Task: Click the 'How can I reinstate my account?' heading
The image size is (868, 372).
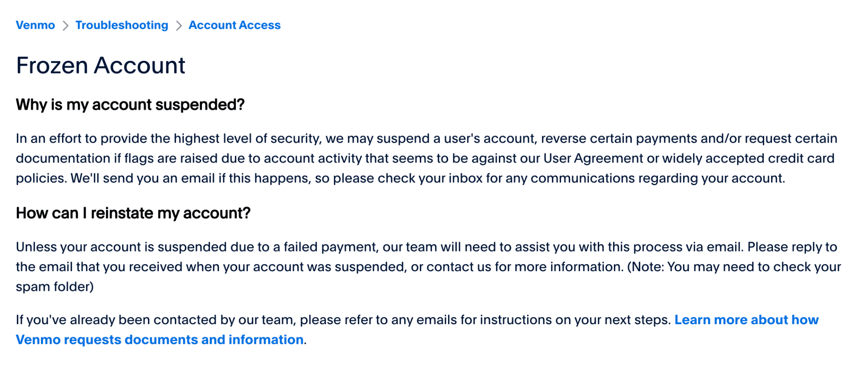Action: [133, 213]
